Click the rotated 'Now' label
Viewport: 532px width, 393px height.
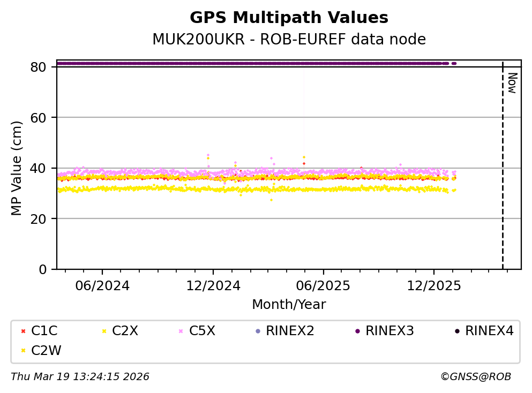pos(512,83)
